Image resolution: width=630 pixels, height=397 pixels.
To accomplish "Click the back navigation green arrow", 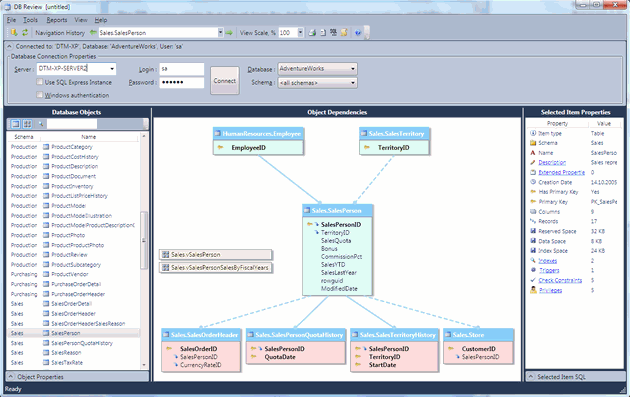I will point(93,33).
